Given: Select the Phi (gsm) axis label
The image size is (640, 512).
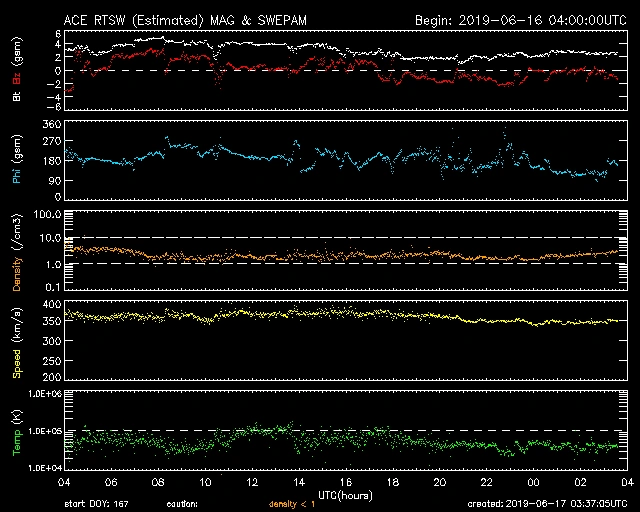Looking at the screenshot, I should click(16, 161).
